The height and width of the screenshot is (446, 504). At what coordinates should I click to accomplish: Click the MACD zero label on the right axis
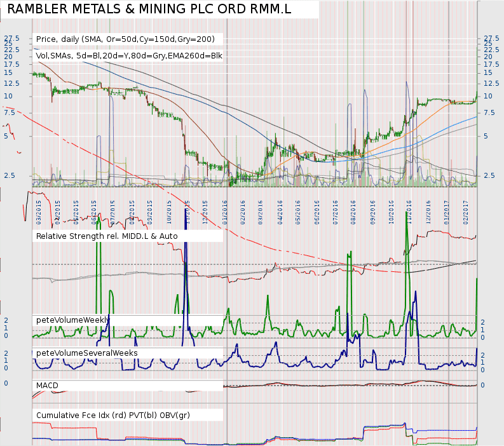pyautogui.click(x=482, y=385)
